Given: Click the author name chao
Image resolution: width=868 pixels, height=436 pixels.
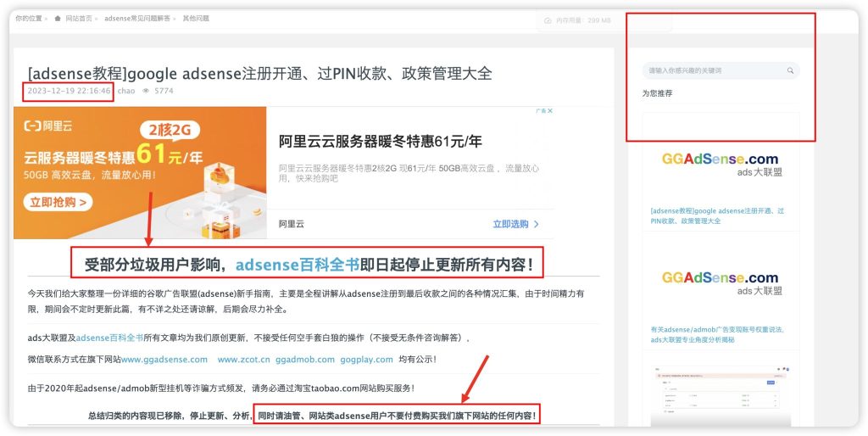Looking at the screenshot, I should 126,91.
